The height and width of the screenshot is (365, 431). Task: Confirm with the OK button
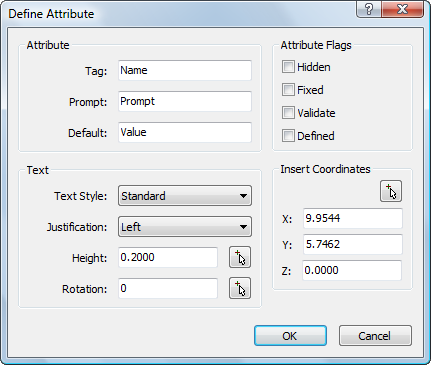(x=290, y=336)
